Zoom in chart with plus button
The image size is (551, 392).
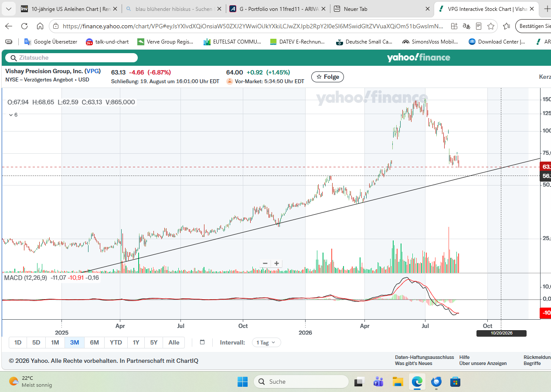276,264
